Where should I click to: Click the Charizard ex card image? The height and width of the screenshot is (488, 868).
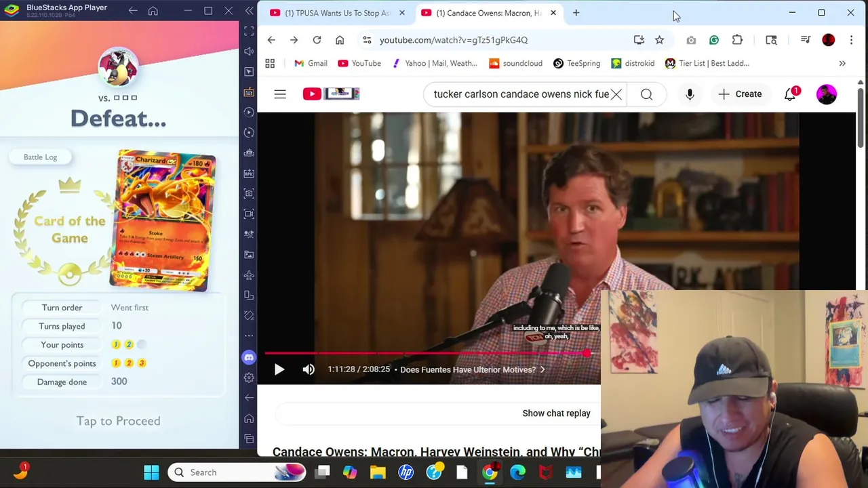pos(163,222)
